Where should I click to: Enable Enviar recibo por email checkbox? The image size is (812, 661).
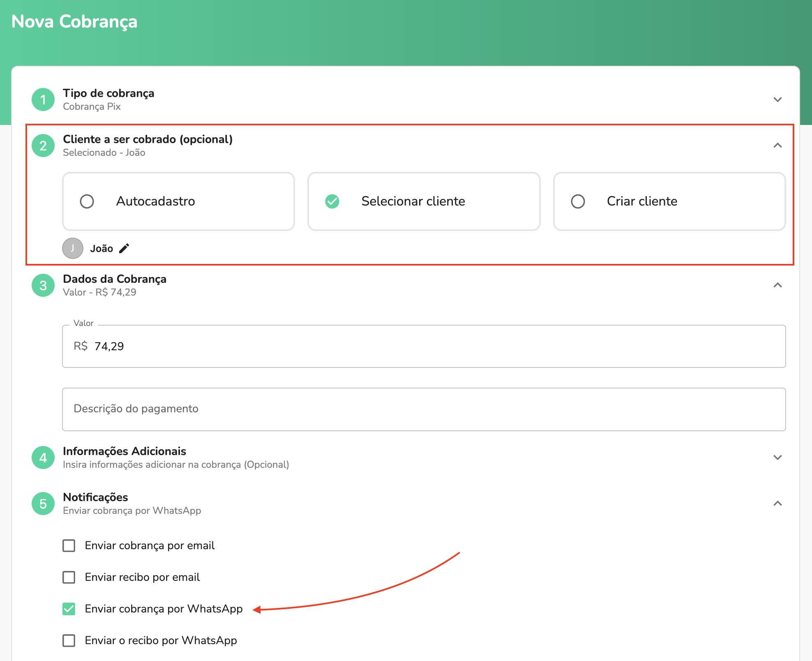(69, 577)
